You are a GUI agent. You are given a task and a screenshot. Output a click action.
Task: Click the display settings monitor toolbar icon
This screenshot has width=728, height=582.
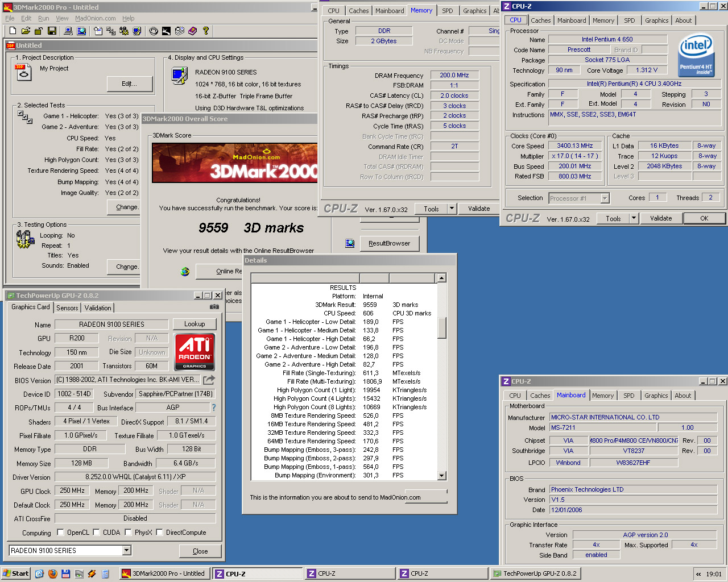point(137,31)
